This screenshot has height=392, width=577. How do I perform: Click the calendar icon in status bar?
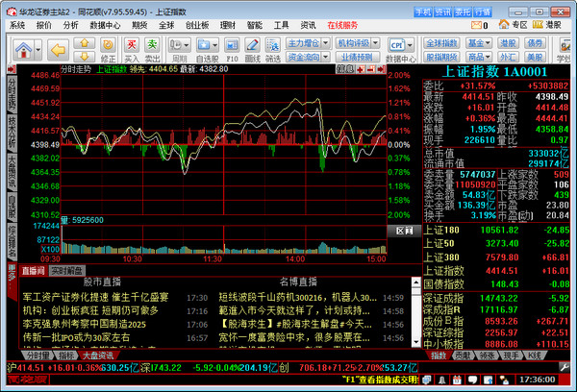[x=457, y=380]
